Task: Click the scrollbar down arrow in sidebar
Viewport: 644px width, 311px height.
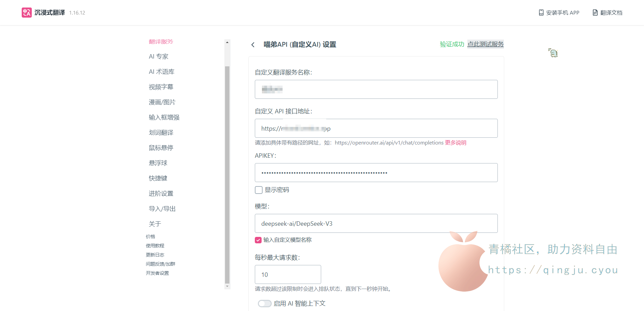Action: 227,286
